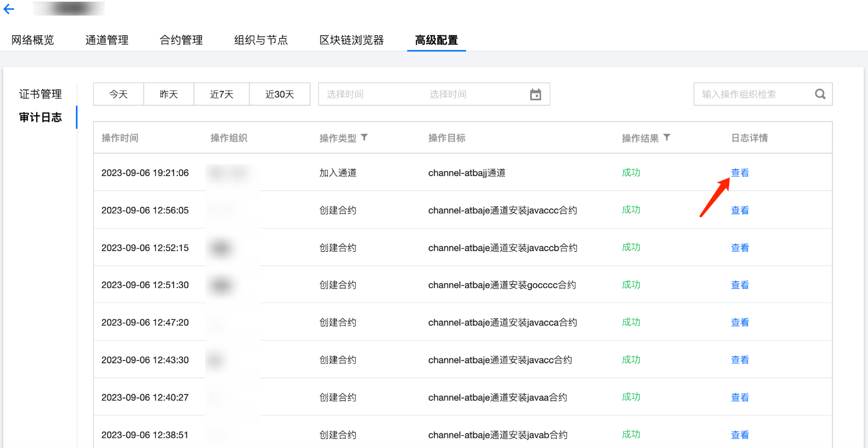868x448 pixels.
Task: Click target channel-atbaje通道安装javaccb合约
Action: pos(503,247)
